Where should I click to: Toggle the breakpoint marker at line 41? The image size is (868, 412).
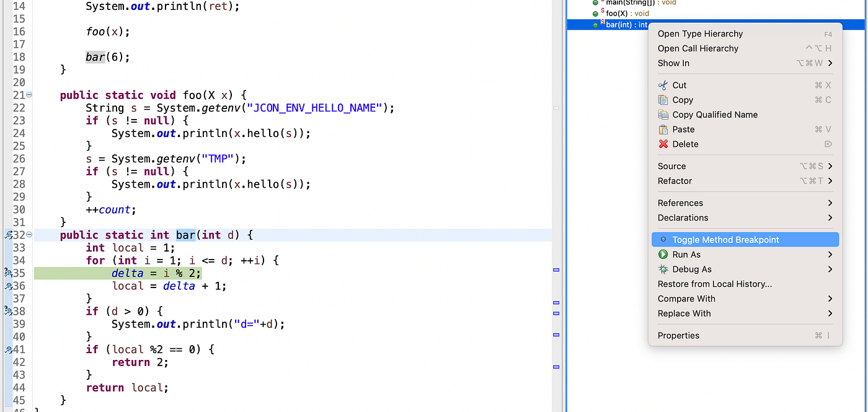9,349
